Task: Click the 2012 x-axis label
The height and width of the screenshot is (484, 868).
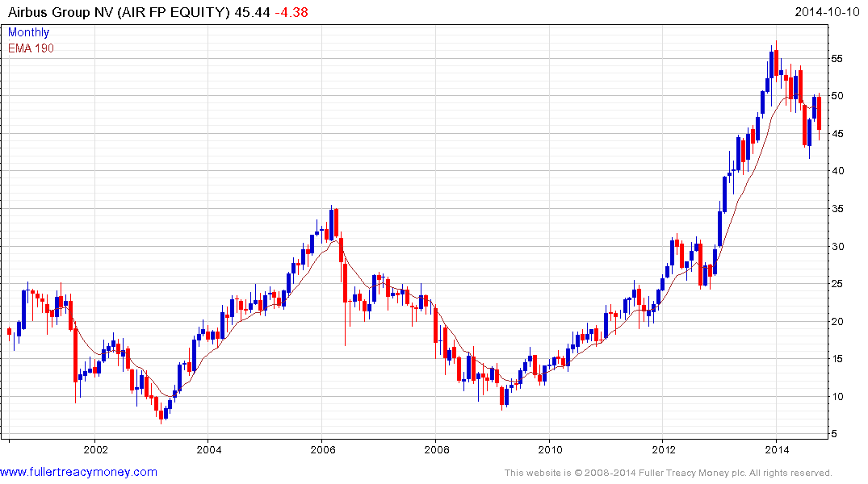Action: click(x=663, y=449)
